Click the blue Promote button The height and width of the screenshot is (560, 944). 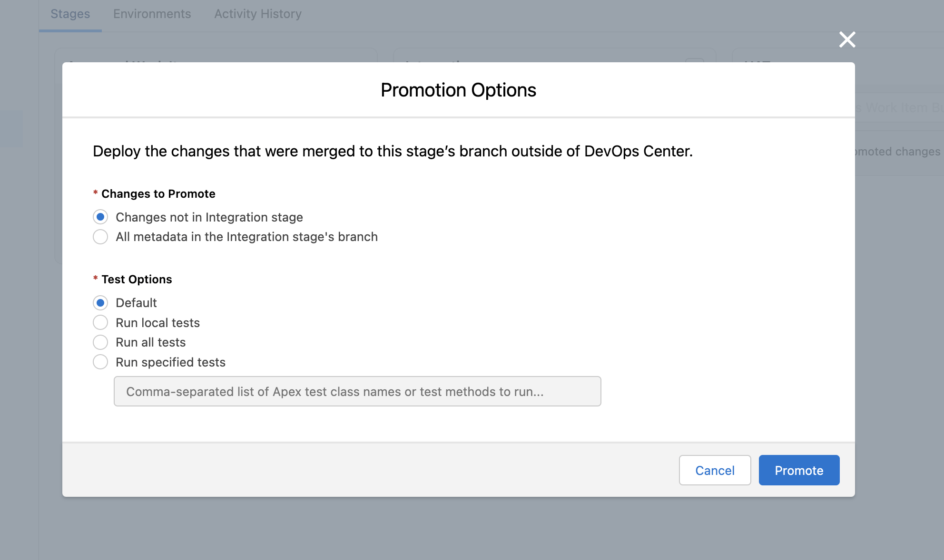799,470
